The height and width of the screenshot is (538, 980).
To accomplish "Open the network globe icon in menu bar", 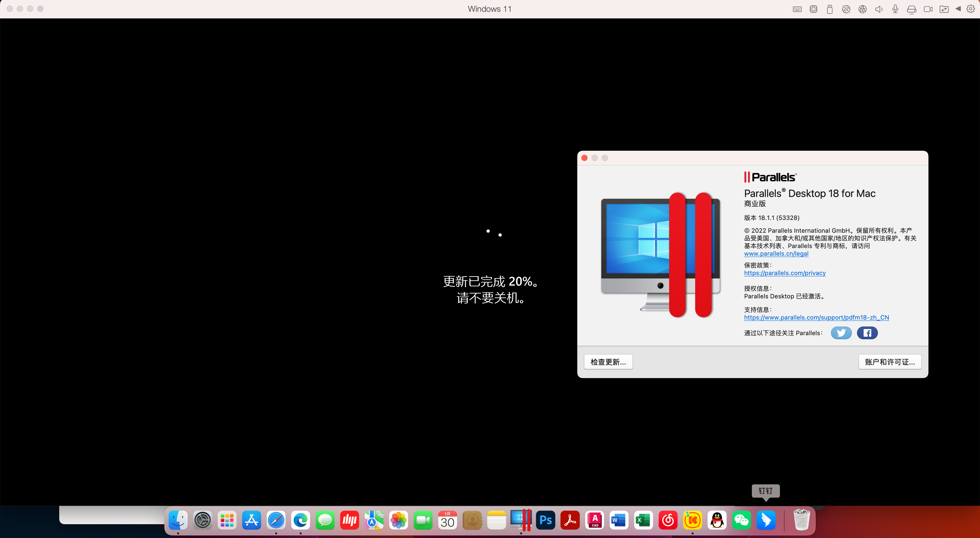I will tap(862, 9).
